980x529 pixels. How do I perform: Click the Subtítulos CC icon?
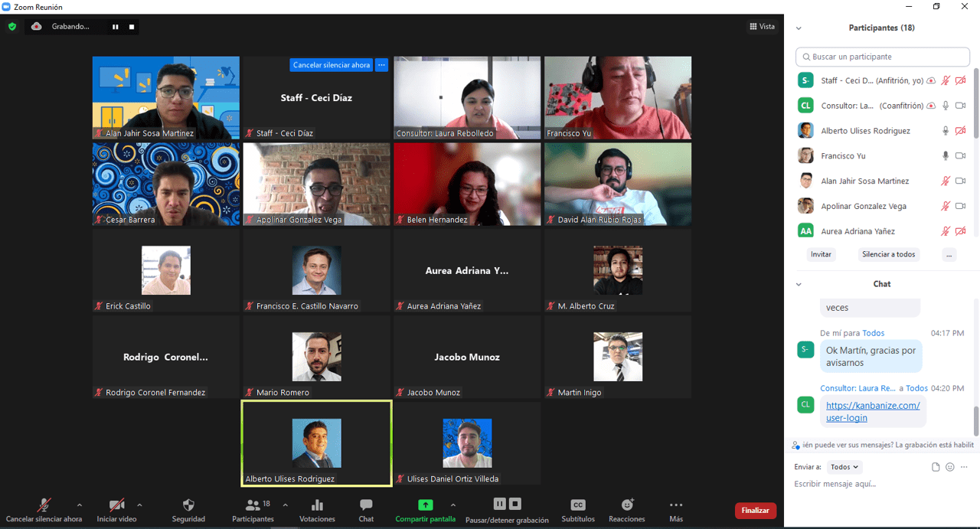(x=578, y=505)
